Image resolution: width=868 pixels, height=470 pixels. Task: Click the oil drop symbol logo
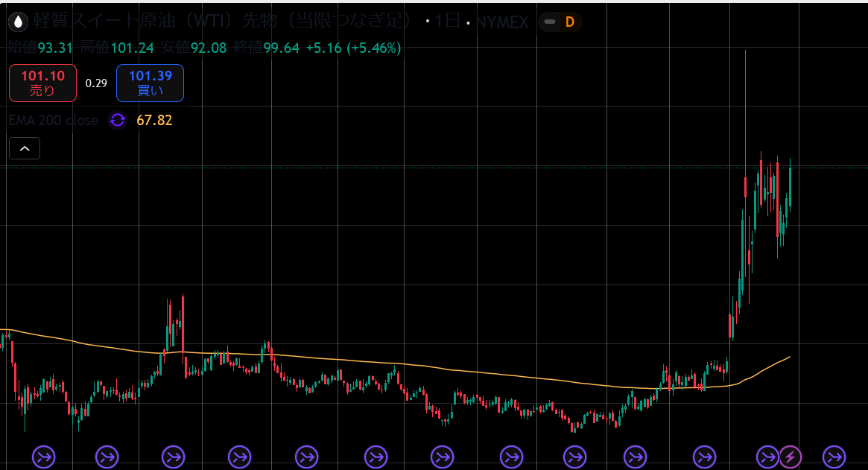coord(19,22)
